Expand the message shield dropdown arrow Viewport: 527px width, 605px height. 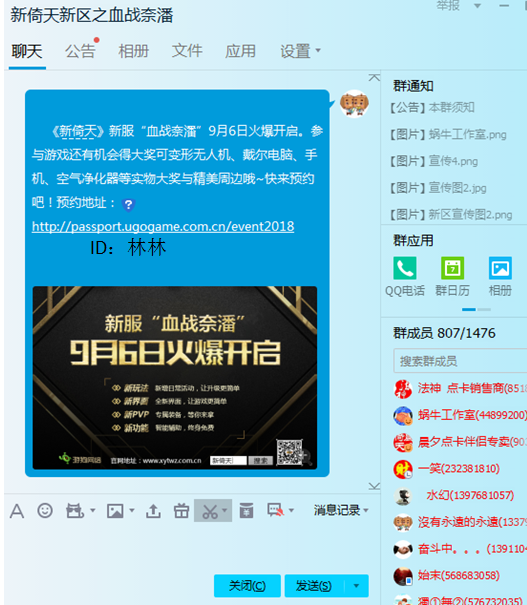point(291,510)
